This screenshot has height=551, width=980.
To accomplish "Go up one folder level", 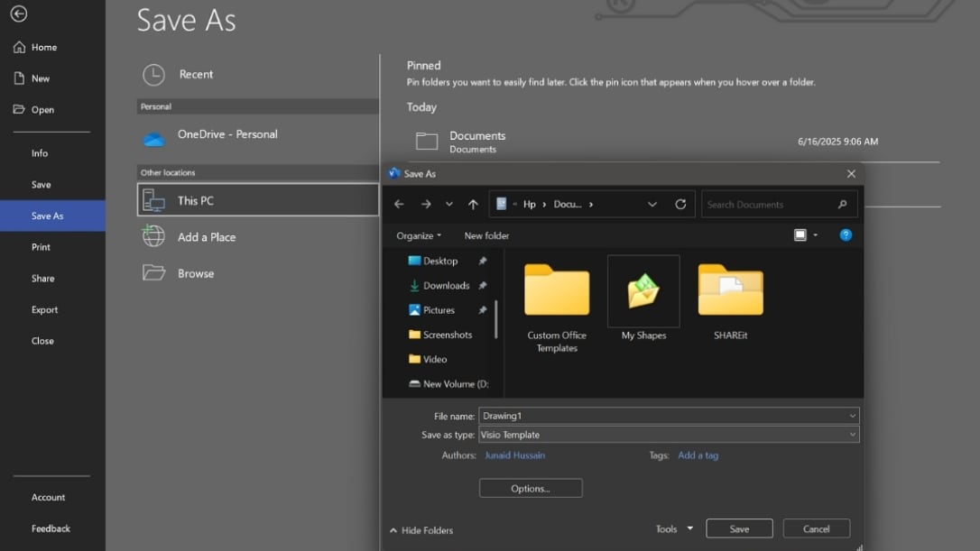I will click(x=473, y=205).
